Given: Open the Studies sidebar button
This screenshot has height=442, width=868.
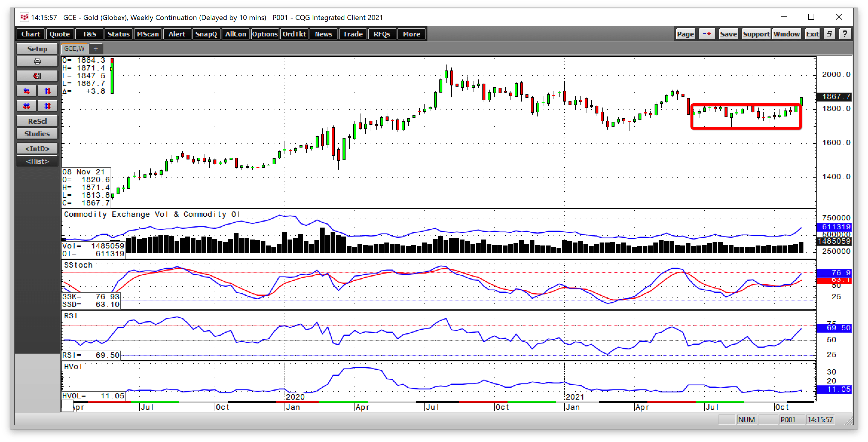Looking at the screenshot, I should point(37,133).
